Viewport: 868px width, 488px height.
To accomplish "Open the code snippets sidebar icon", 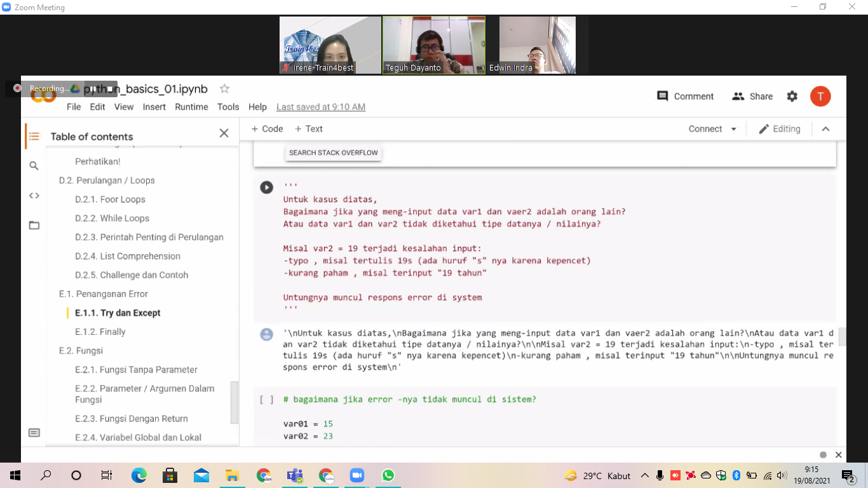I will (x=34, y=196).
